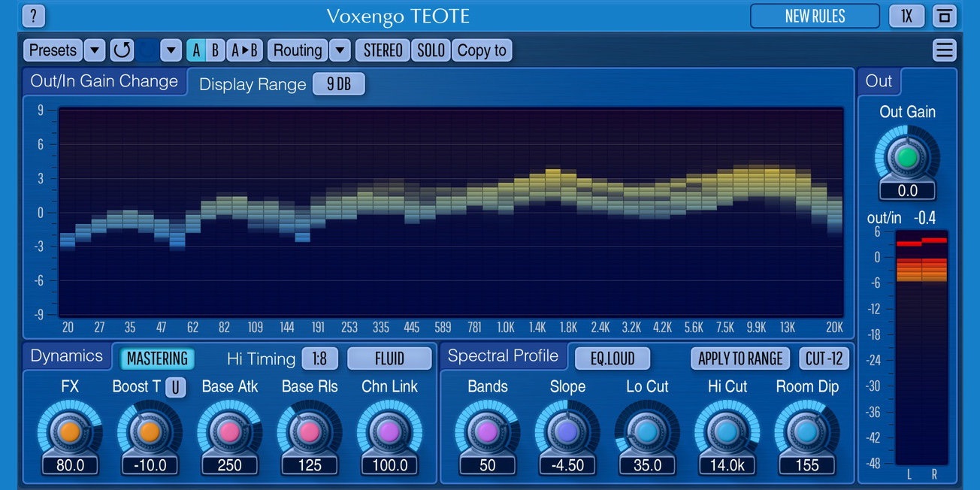Viewport: 980px width, 490px height.
Task: Open the A/B slot selector dropdown
Action: click(x=171, y=50)
